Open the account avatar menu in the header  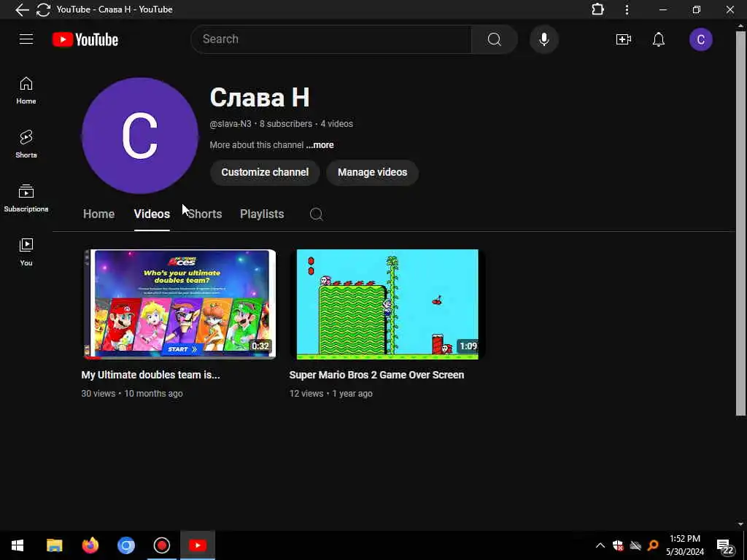click(x=701, y=39)
